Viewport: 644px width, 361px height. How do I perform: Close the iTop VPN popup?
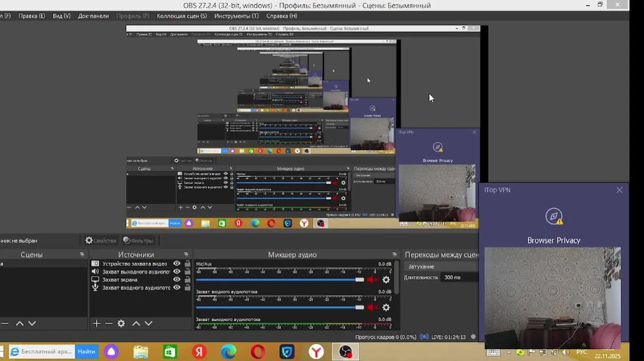point(619,190)
